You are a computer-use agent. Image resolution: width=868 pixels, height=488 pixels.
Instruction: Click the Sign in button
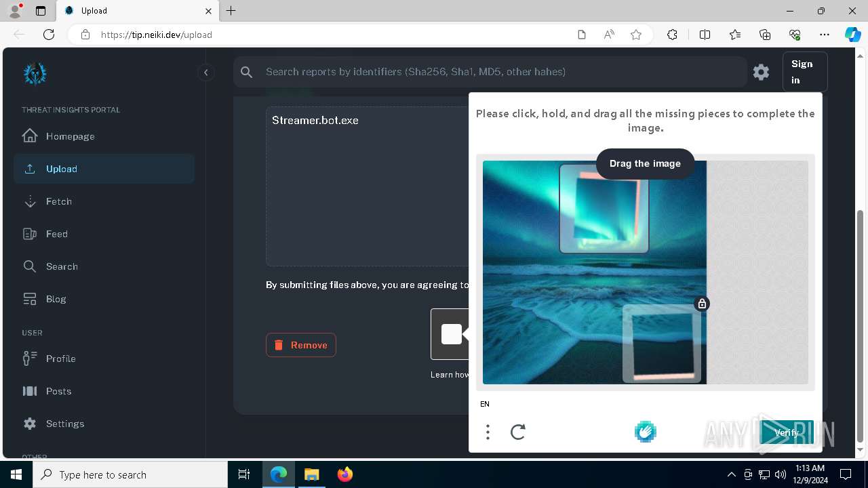point(805,72)
